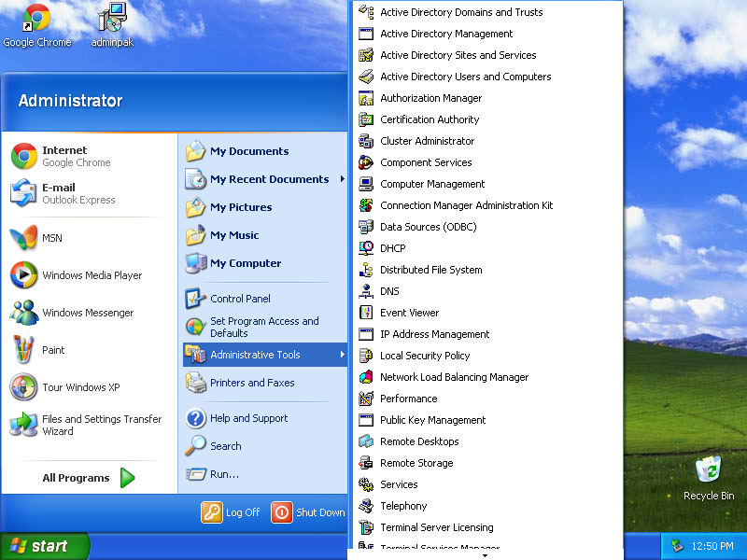Open My Documents from Start menu
The image size is (747, 560).
point(264,151)
